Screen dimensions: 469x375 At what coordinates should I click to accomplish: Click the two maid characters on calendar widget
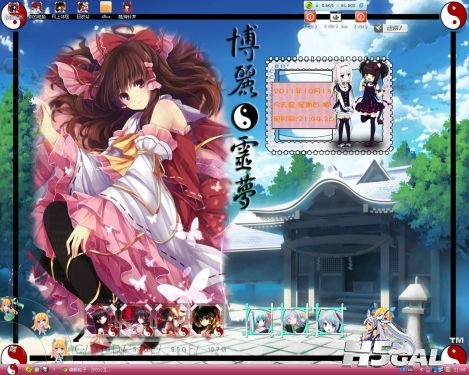tap(361, 103)
